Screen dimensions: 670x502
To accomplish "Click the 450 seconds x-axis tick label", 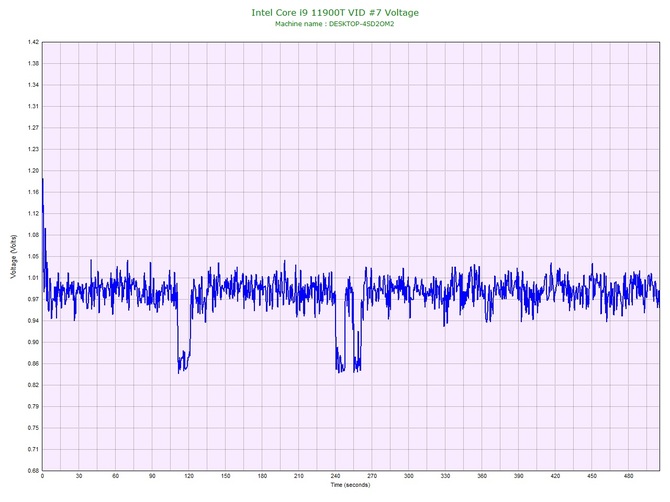I will [592, 476].
